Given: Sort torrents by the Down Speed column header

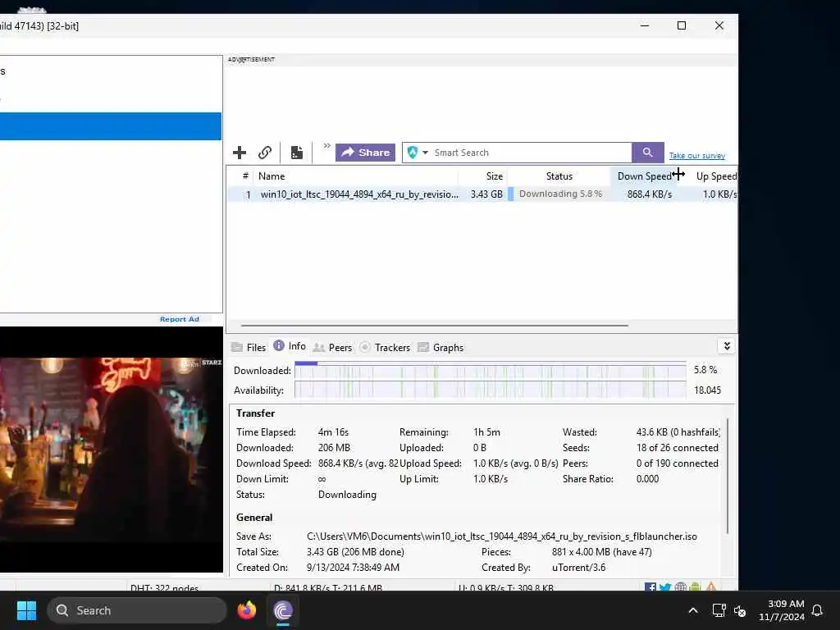Looking at the screenshot, I should [x=644, y=176].
